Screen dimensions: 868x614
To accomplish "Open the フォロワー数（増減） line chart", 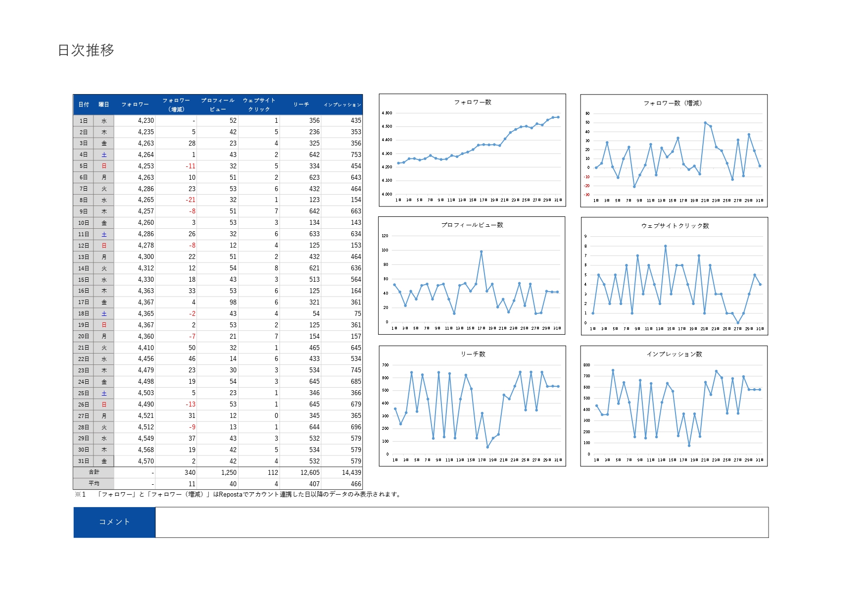I will coord(674,151).
